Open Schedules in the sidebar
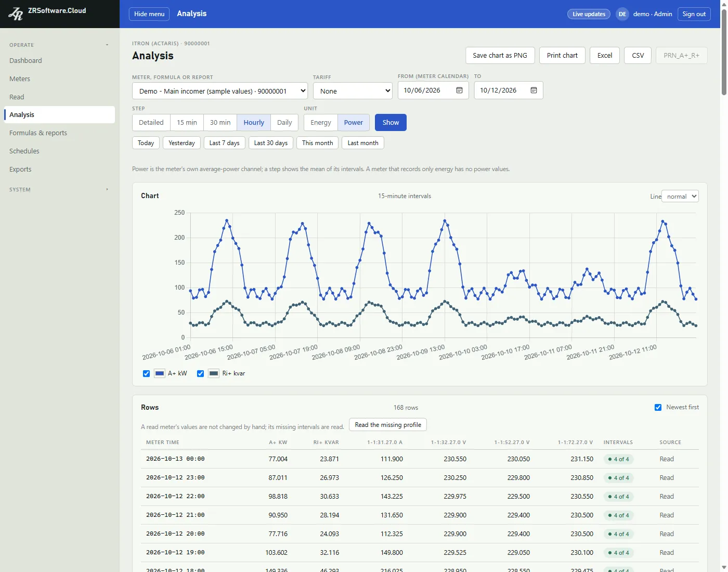 pyautogui.click(x=59, y=151)
